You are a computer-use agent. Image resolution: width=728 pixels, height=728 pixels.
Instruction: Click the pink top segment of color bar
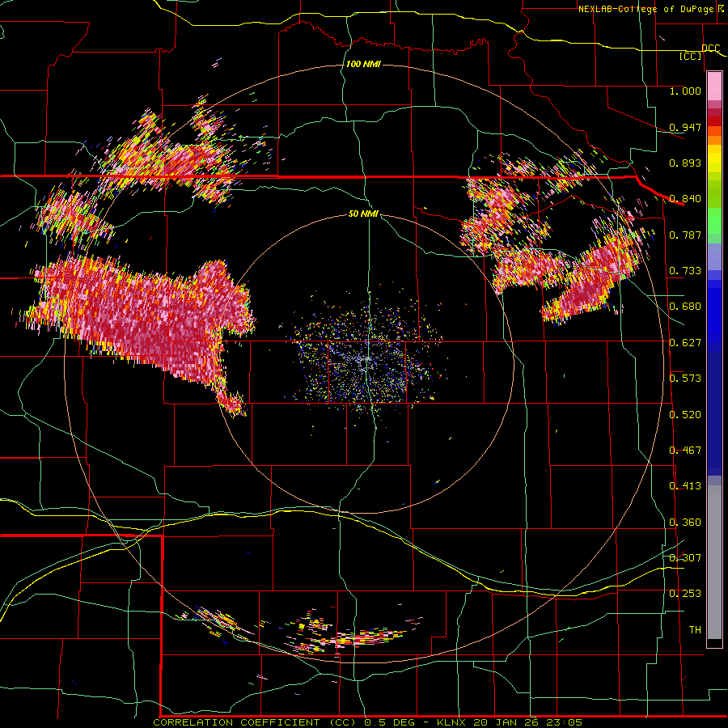(x=714, y=87)
